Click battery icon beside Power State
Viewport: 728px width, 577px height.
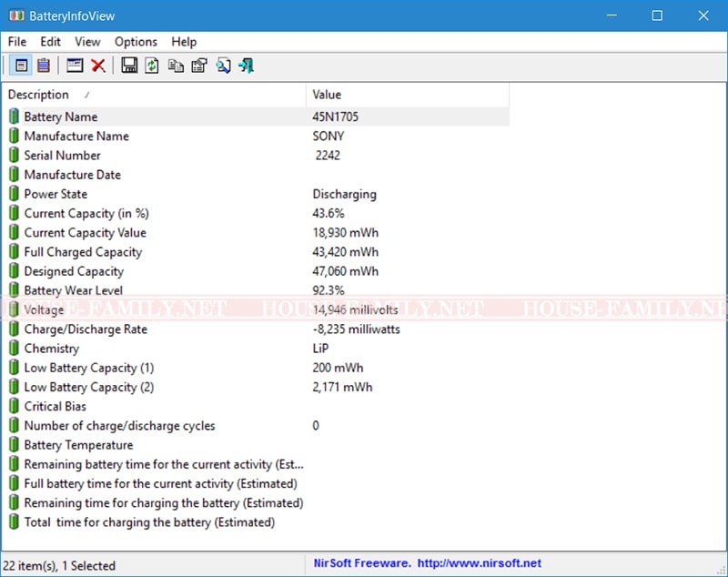(x=14, y=194)
